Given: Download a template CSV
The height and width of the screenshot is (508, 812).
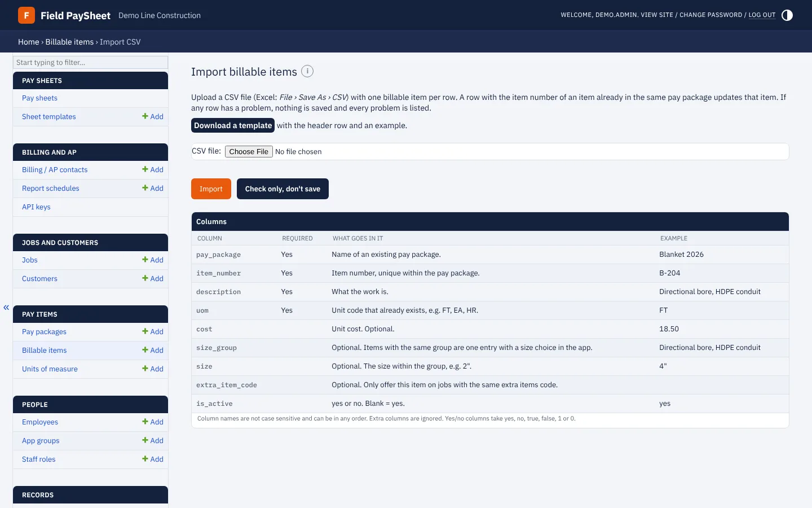Looking at the screenshot, I should (x=233, y=125).
